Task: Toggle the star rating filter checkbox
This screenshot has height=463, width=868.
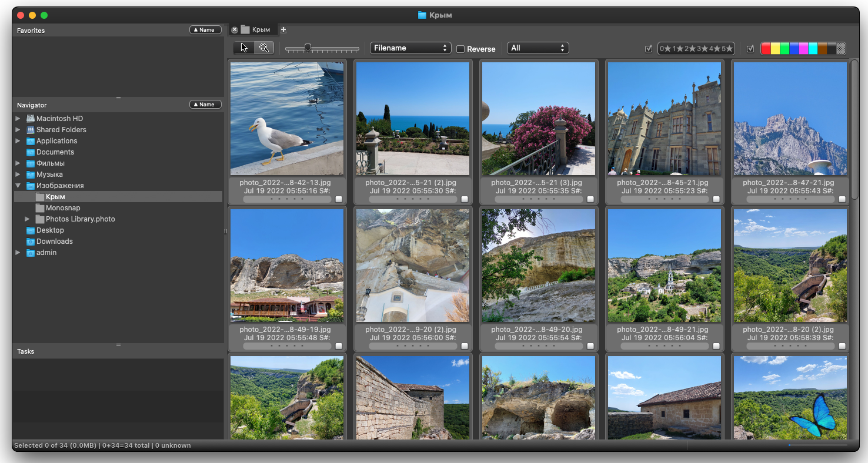Action: tap(649, 49)
